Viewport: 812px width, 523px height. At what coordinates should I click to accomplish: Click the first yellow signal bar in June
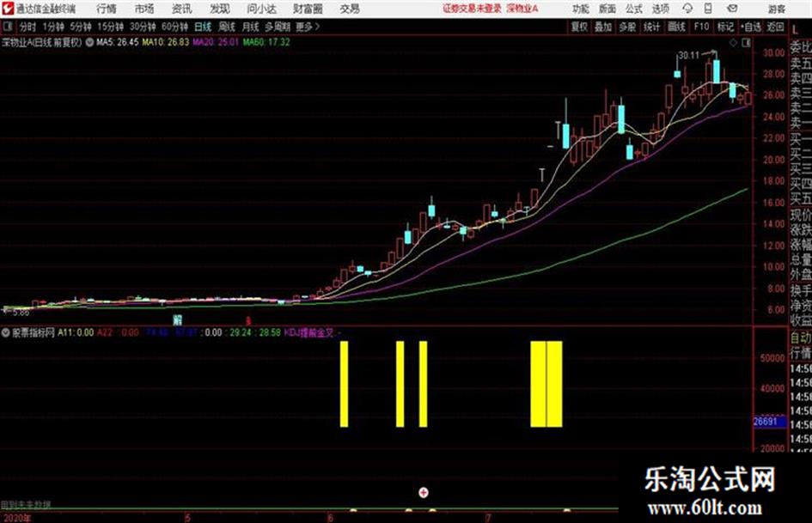click(x=344, y=384)
